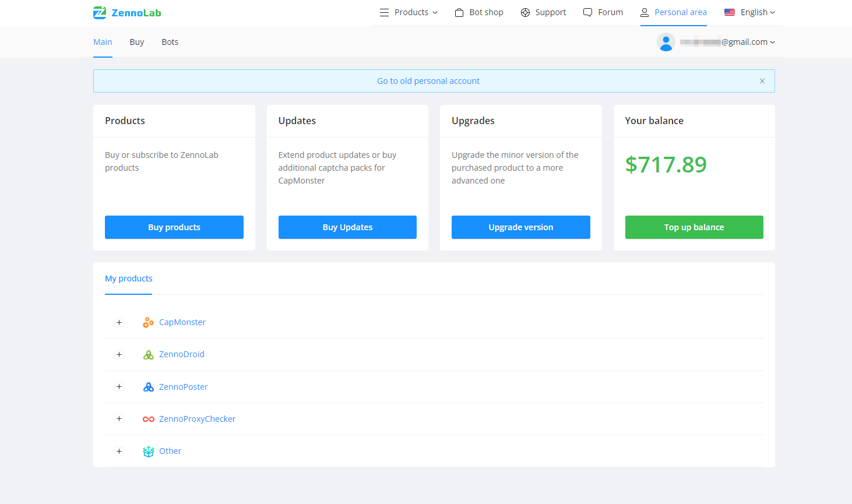The width and height of the screenshot is (852, 504).
Task: Click the Updates card heading
Action: 297,121
